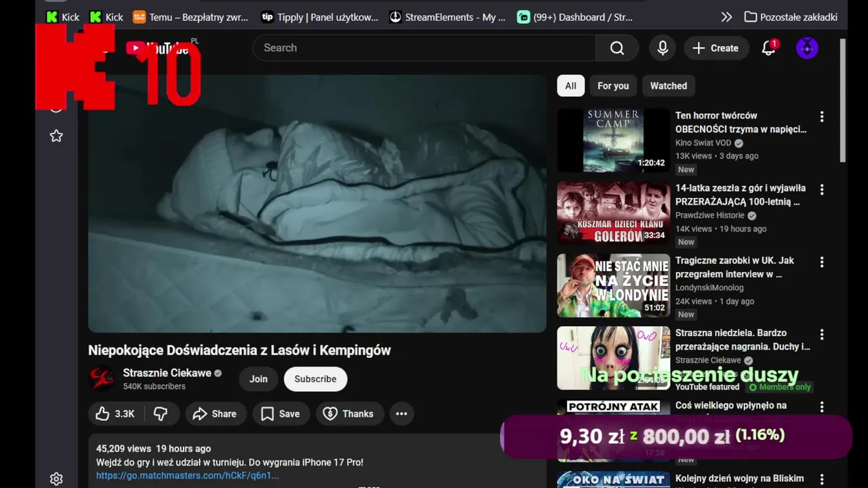Subscribe to Strasznie Ciekawe

pos(315,379)
